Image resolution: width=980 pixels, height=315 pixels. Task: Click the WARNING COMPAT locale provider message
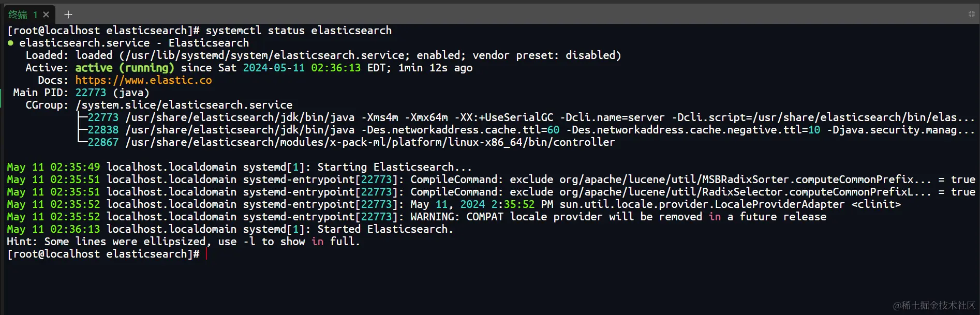[618, 217]
